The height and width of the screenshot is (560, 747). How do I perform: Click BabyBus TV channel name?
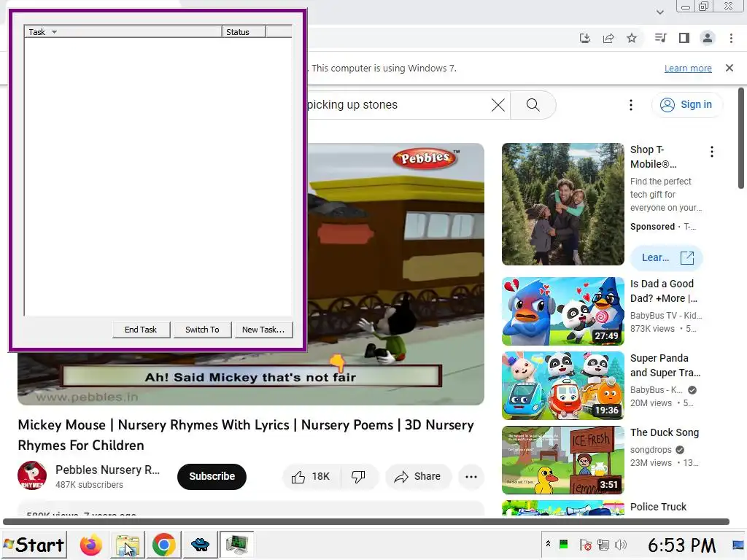click(x=666, y=315)
